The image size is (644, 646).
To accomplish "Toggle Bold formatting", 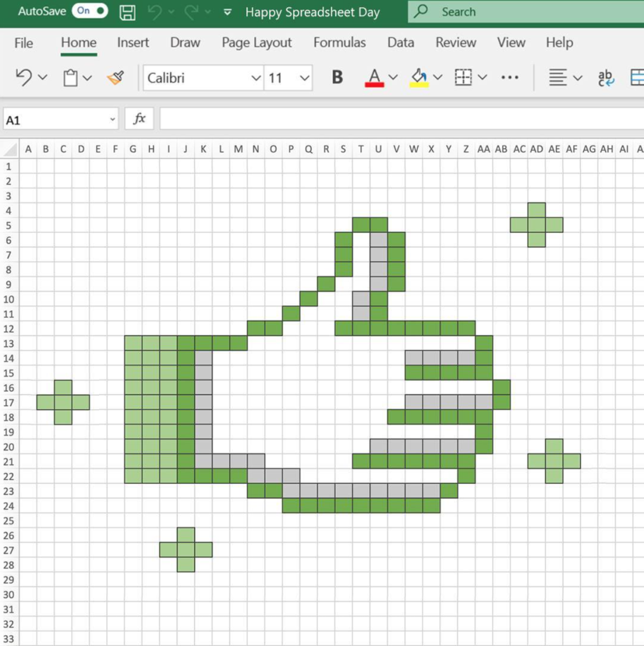I will [x=338, y=77].
